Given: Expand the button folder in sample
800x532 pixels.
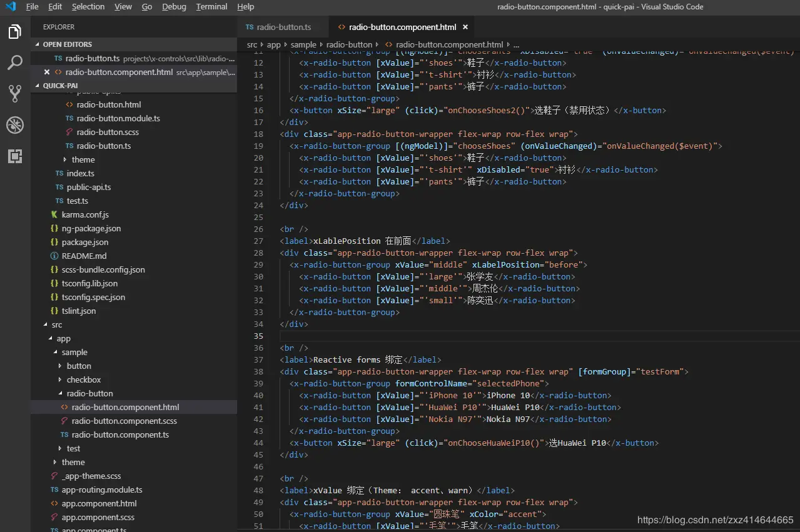Looking at the screenshot, I should pyautogui.click(x=79, y=366).
